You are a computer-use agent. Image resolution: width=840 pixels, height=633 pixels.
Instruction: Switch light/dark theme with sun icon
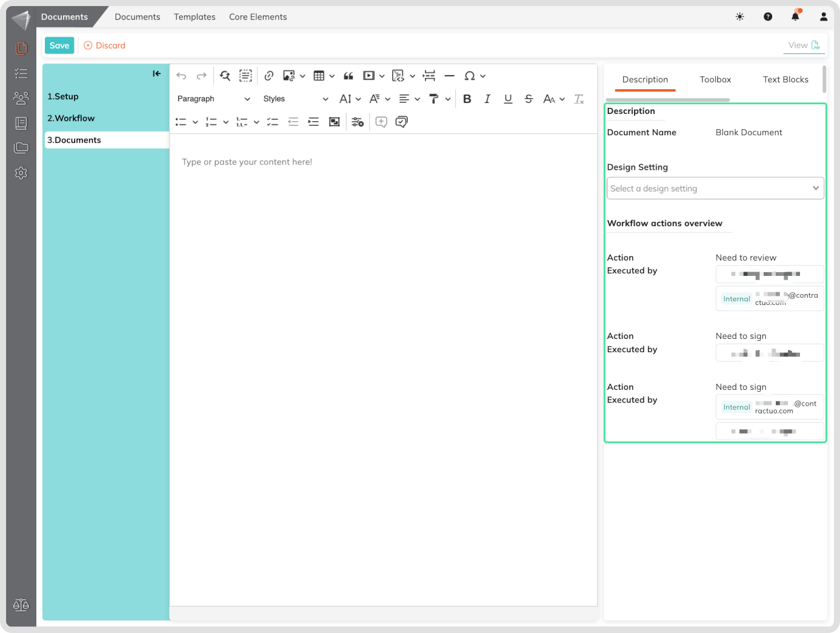(x=739, y=17)
